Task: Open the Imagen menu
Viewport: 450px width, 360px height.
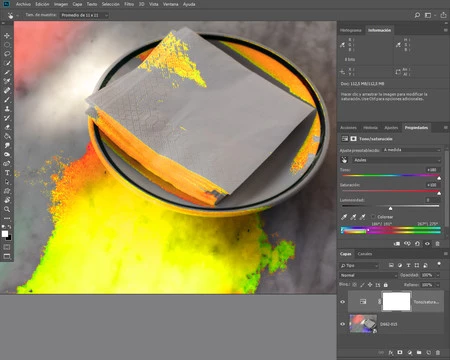Action: click(61, 4)
